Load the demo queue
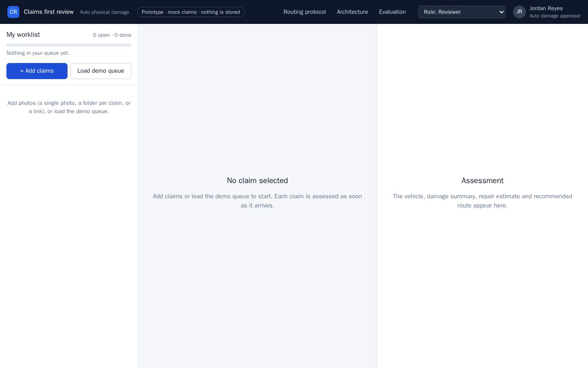The width and height of the screenshot is (588, 368). (101, 71)
